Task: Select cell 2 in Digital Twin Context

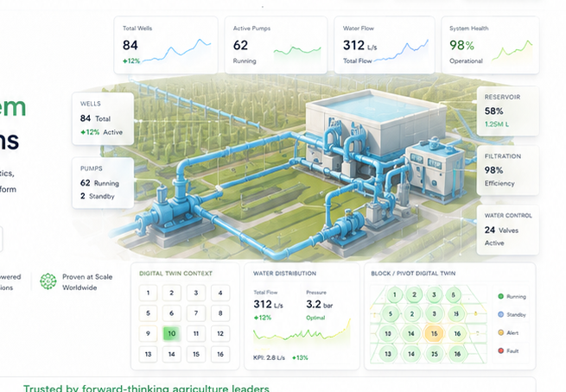Action: click(171, 293)
